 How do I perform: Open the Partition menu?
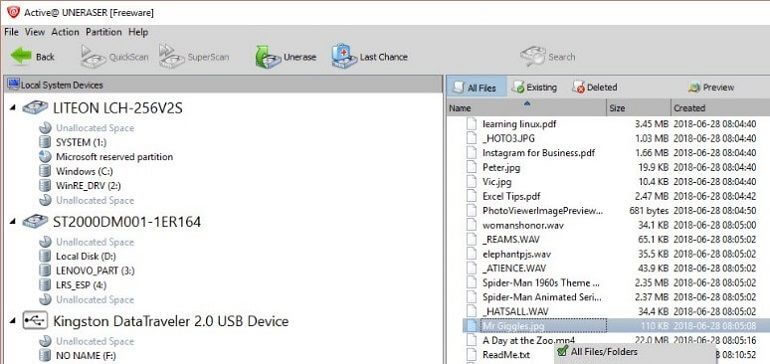click(x=104, y=32)
